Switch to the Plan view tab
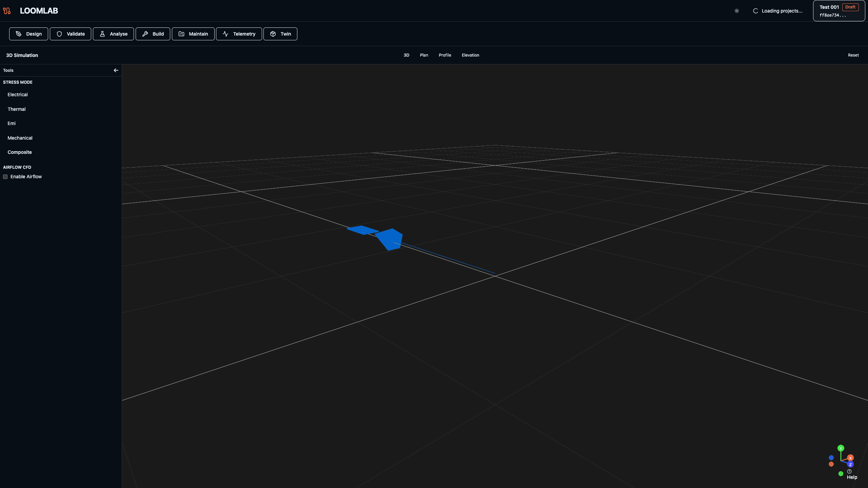The height and width of the screenshot is (488, 868). [x=424, y=55]
